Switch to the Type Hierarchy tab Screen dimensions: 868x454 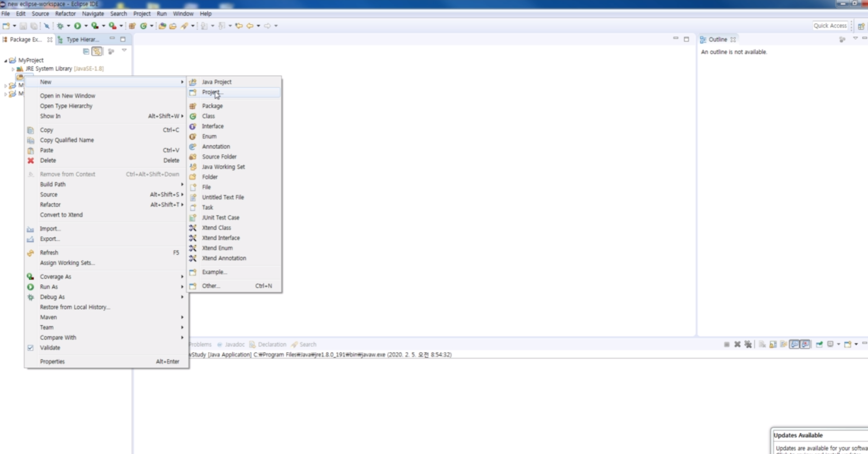pyautogui.click(x=78, y=39)
